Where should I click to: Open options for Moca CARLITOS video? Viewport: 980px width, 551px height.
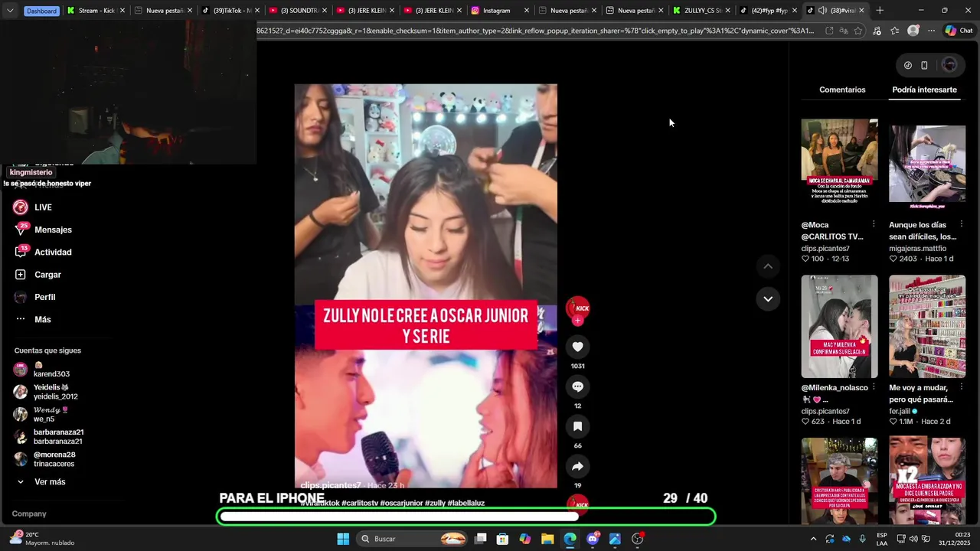point(874,224)
